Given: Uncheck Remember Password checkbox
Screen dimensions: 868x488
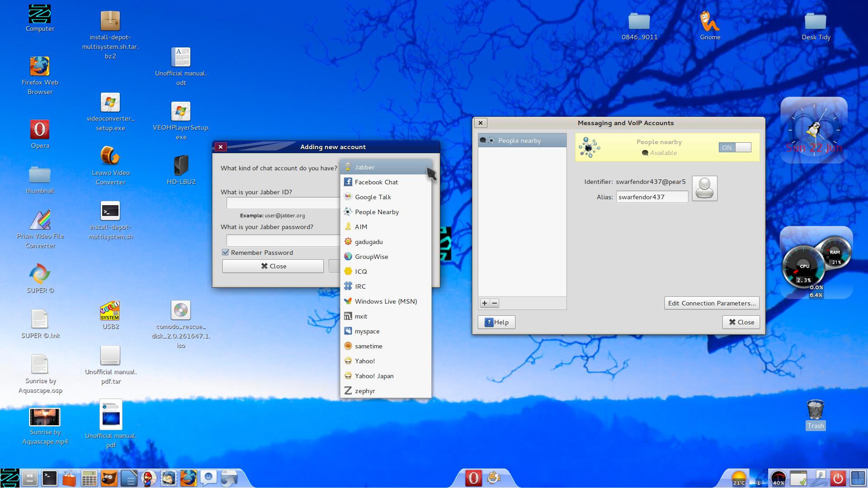Looking at the screenshot, I should coord(225,253).
